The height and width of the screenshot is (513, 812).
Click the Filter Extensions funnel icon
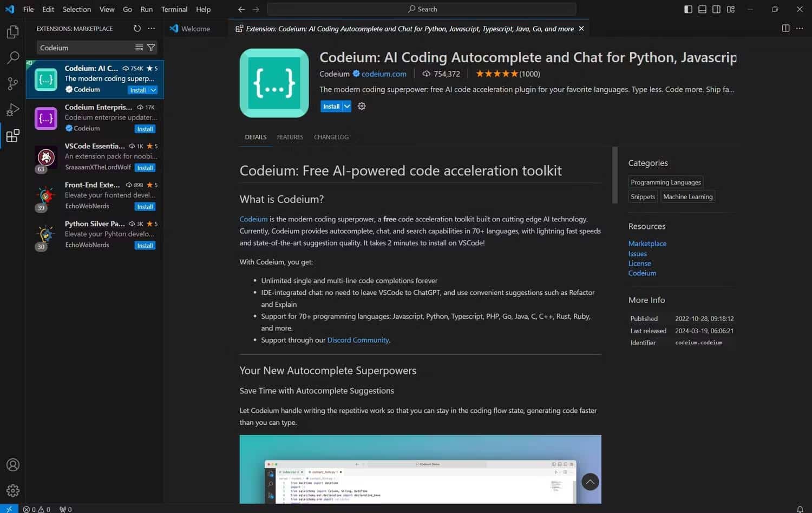click(x=151, y=48)
